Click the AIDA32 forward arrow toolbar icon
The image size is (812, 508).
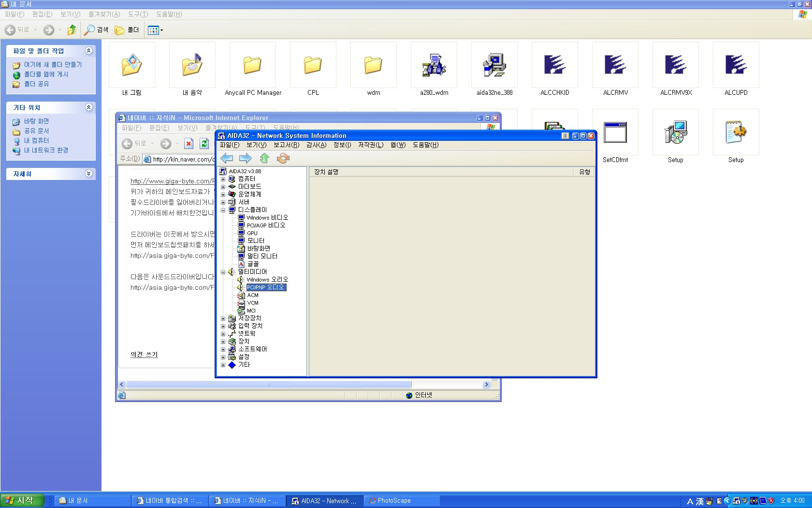246,158
